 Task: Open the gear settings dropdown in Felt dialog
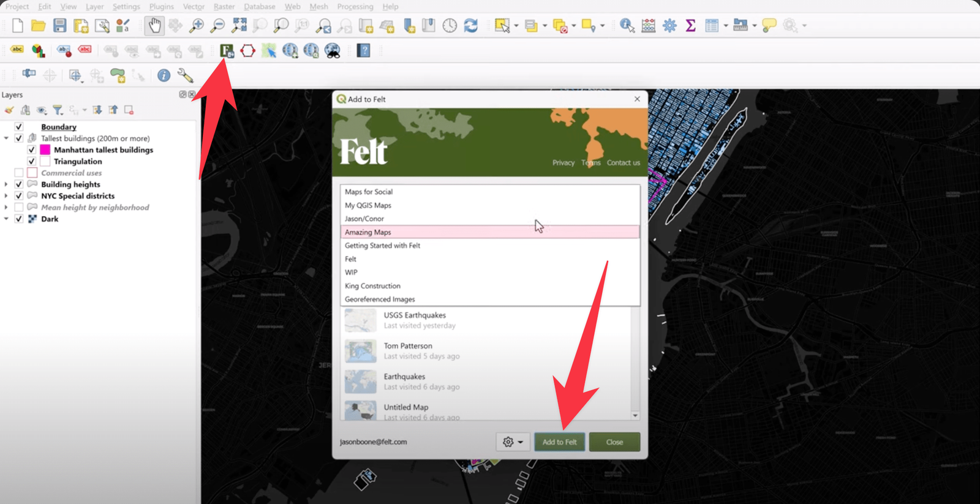(x=513, y=442)
